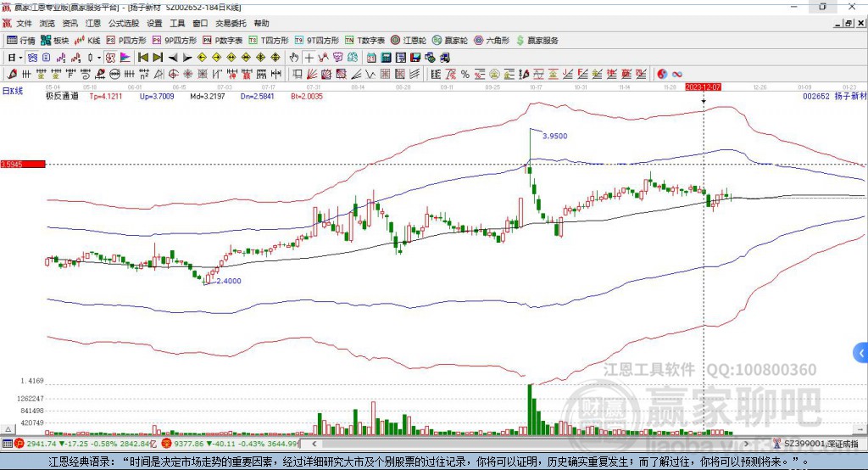
Task: Click the first yellow diamond arrow icon
Action: [202, 58]
